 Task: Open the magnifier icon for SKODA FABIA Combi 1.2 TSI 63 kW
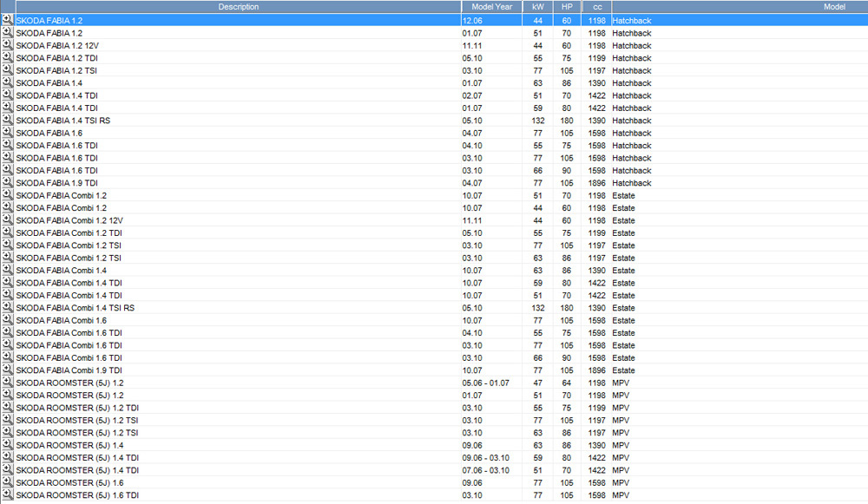point(7,258)
